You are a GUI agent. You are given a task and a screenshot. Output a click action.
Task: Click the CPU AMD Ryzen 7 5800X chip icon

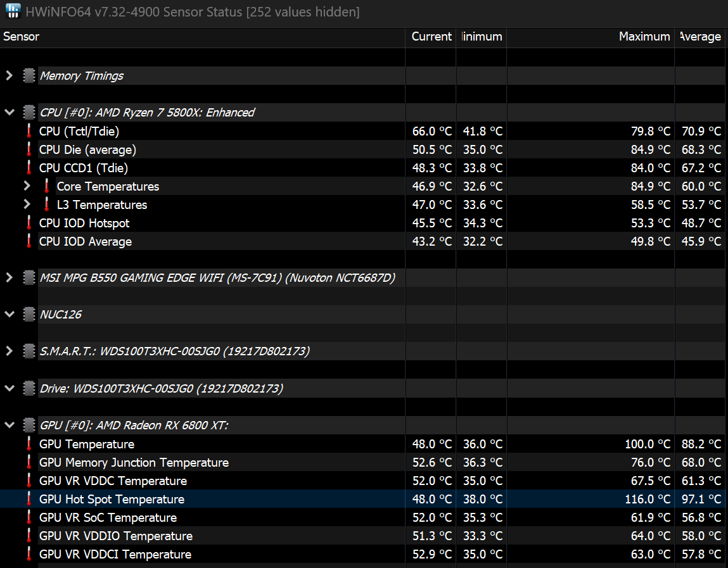click(x=29, y=112)
